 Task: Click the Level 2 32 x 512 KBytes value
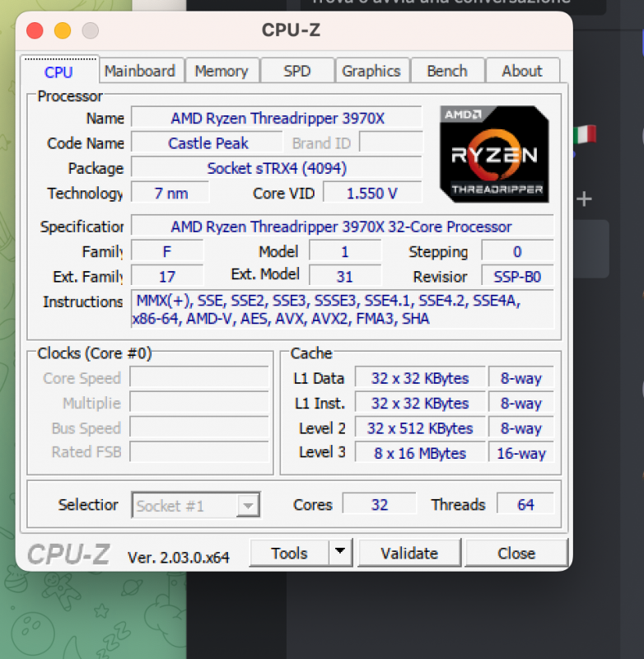click(420, 428)
